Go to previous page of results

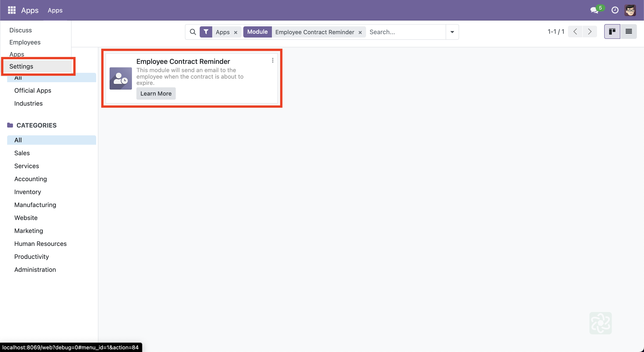click(x=575, y=32)
